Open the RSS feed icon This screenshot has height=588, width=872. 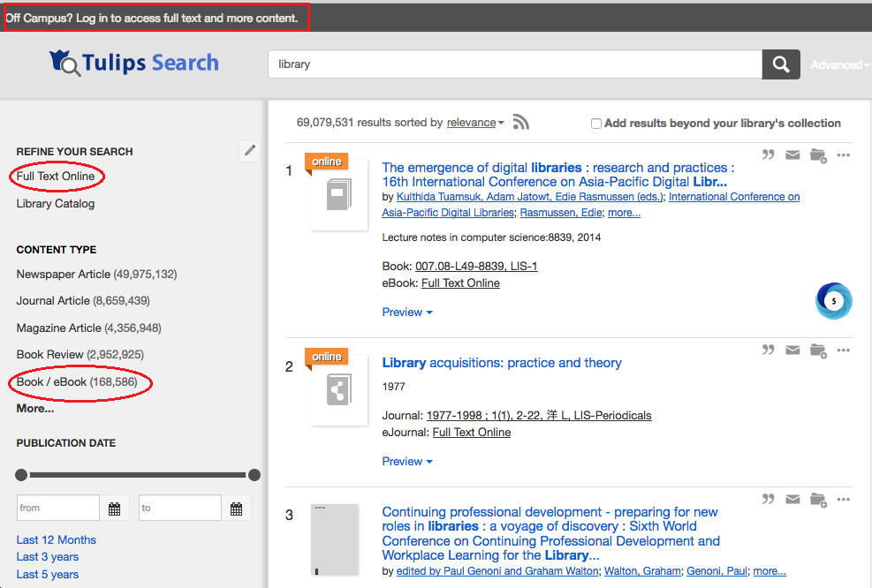pyautogui.click(x=520, y=122)
